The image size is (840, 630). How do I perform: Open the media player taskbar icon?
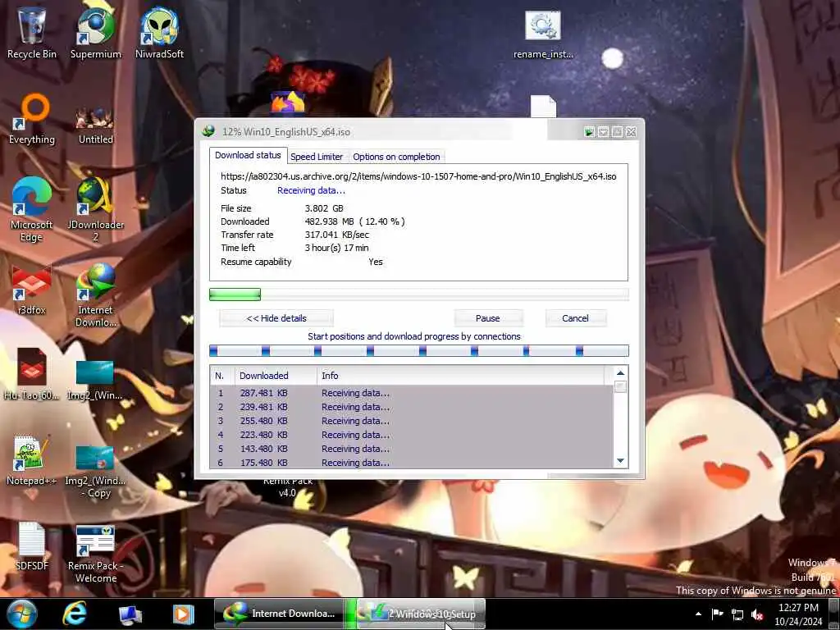pyautogui.click(x=183, y=614)
